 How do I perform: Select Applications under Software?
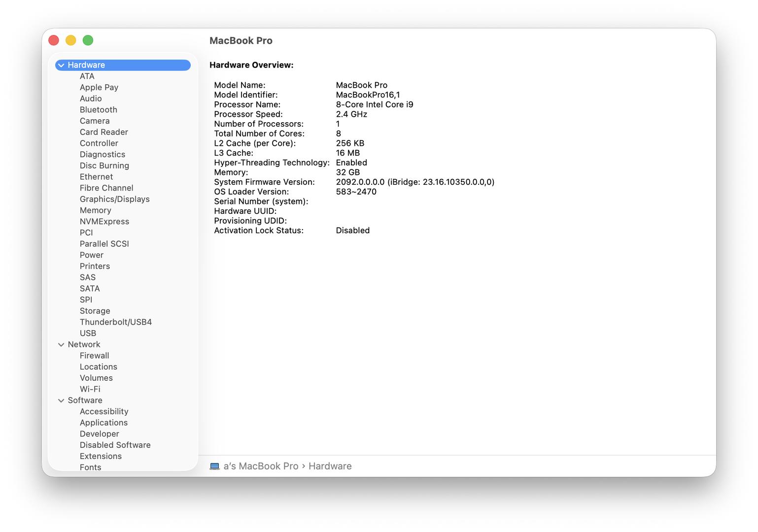pyautogui.click(x=103, y=423)
